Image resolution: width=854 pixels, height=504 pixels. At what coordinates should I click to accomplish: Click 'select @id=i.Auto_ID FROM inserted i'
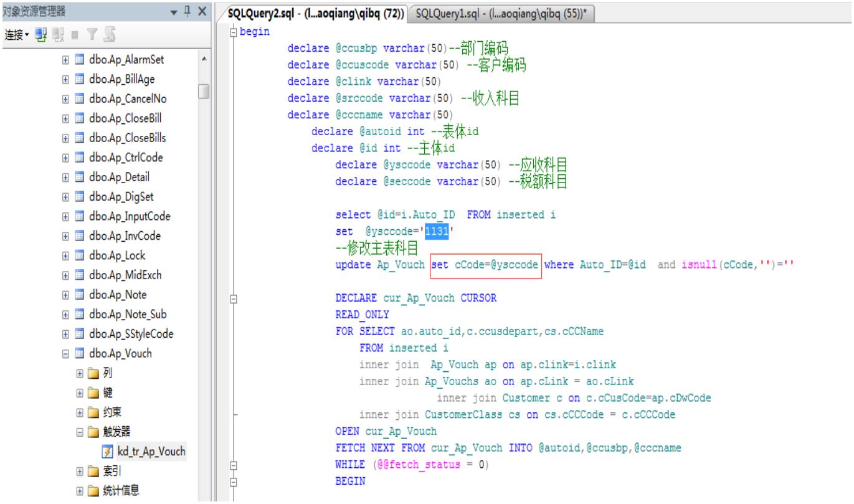(x=445, y=215)
